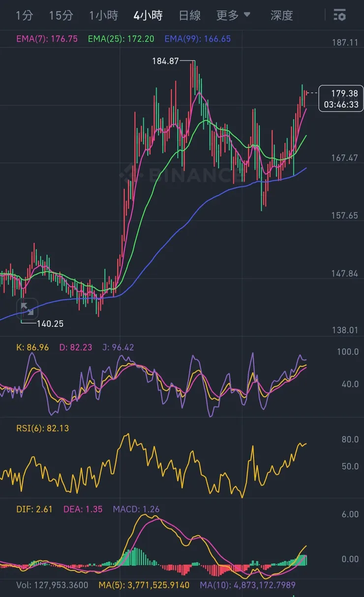Screen dimensions: 364x597
Task: Open the 日線 daily chart tab
Action: pyautogui.click(x=190, y=15)
